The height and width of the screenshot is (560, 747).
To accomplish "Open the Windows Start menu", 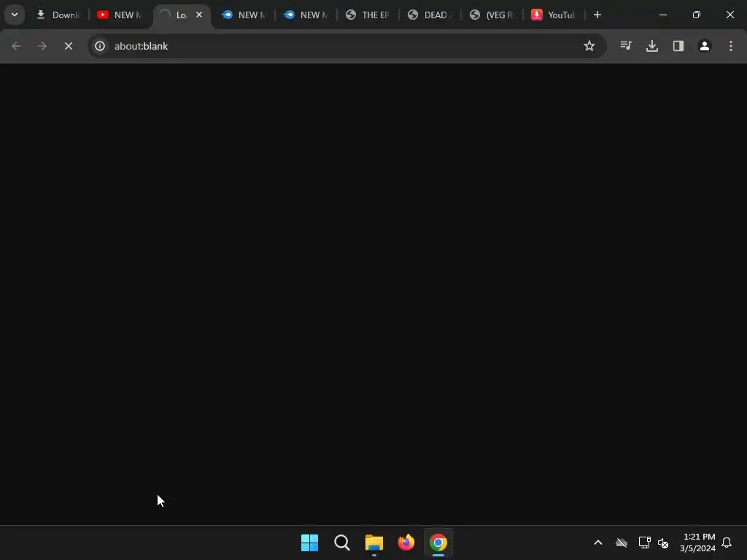I will [x=309, y=542].
